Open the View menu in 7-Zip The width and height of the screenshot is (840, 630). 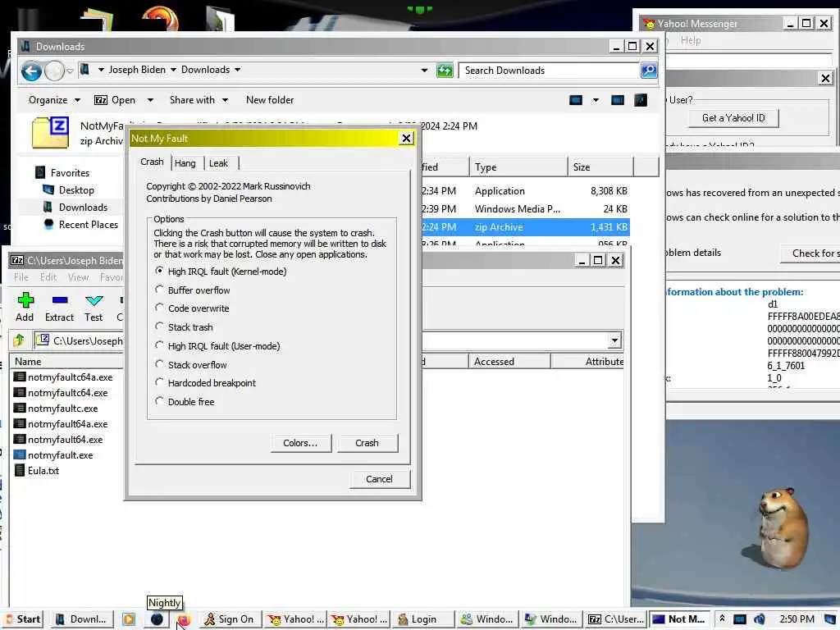pos(78,277)
